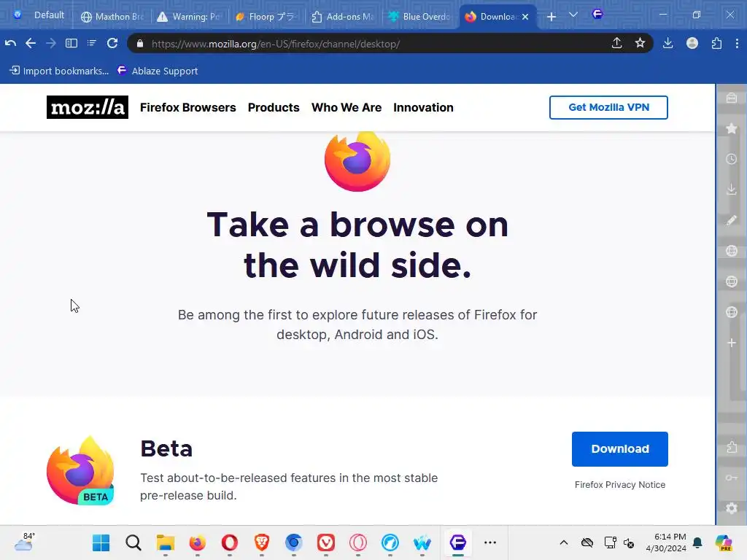
Task: Bookmark this page with star icon
Action: point(640,43)
